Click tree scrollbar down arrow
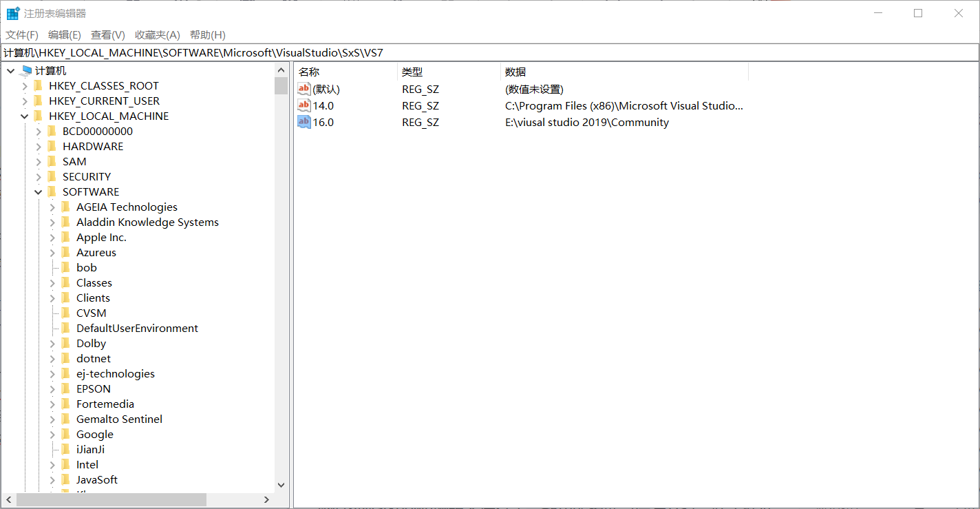This screenshot has width=980, height=509. pyautogui.click(x=281, y=485)
